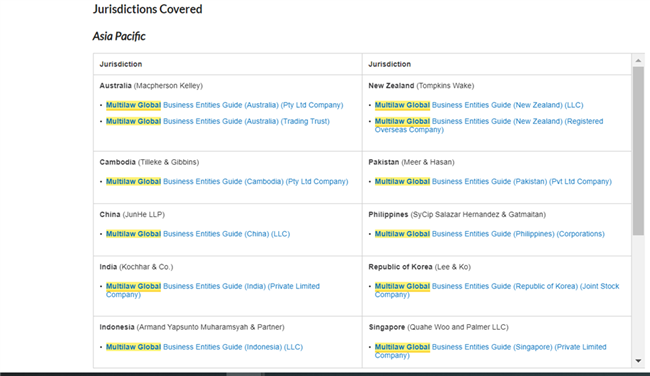Image resolution: width=650 pixels, height=376 pixels.
Task: Open China LLC business entities guide
Action: point(198,234)
